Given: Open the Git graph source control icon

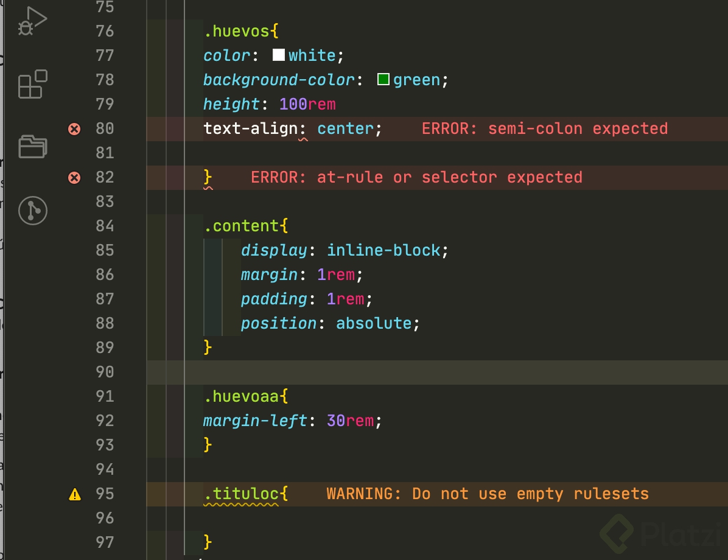Looking at the screenshot, I should pos(32,211).
